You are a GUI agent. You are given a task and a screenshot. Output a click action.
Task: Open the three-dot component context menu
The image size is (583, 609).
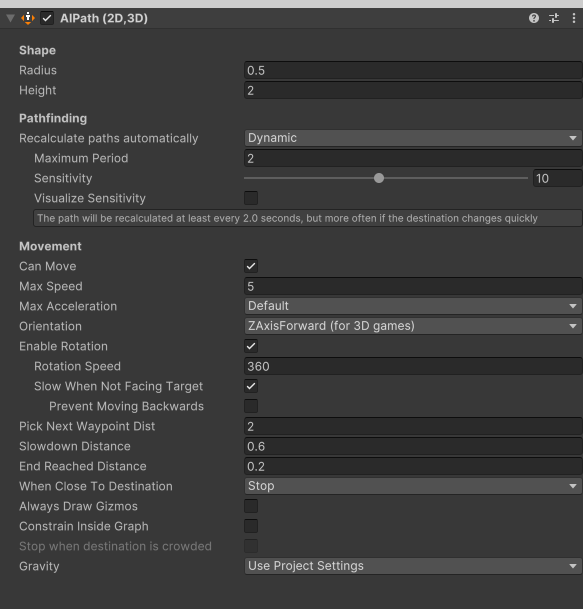pyautogui.click(x=574, y=18)
